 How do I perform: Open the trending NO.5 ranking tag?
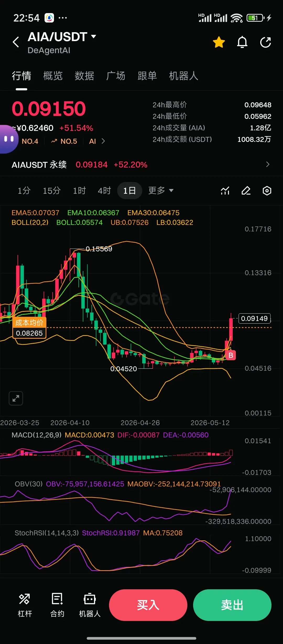point(64,141)
